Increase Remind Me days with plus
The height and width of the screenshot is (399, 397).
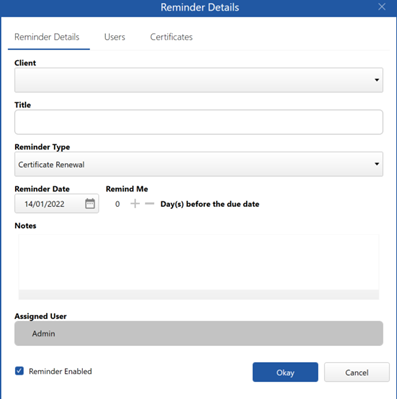135,204
